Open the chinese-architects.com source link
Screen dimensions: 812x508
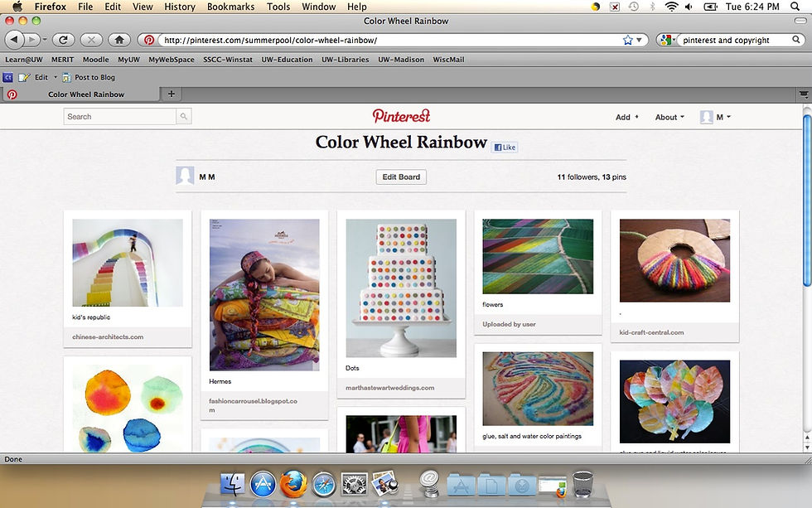108,336
